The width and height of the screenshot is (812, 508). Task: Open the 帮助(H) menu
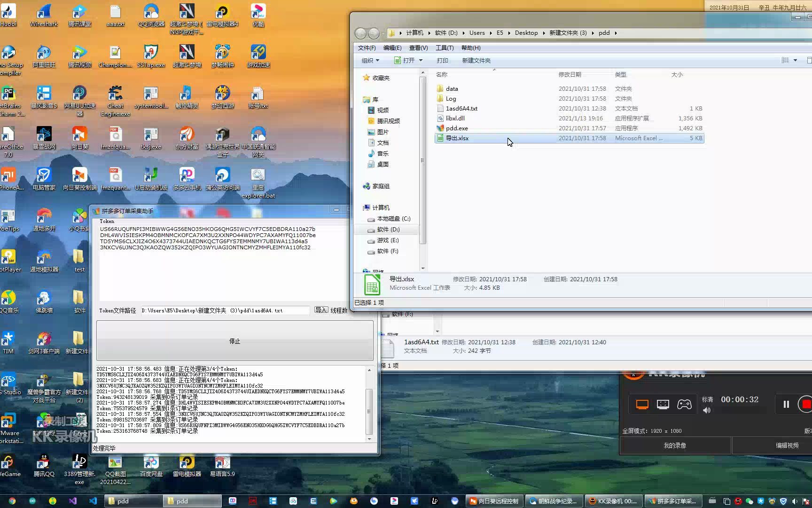pos(471,48)
